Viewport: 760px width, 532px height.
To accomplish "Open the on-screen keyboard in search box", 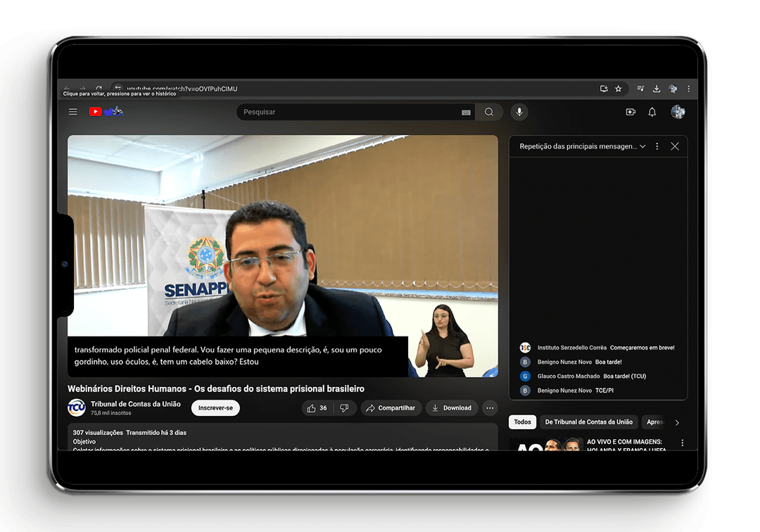I will pos(466,113).
